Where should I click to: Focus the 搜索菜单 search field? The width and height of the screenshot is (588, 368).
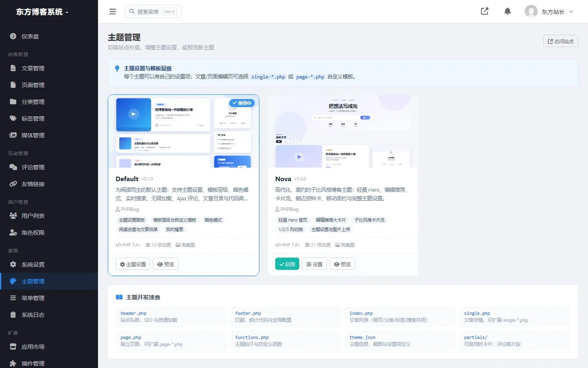point(153,11)
